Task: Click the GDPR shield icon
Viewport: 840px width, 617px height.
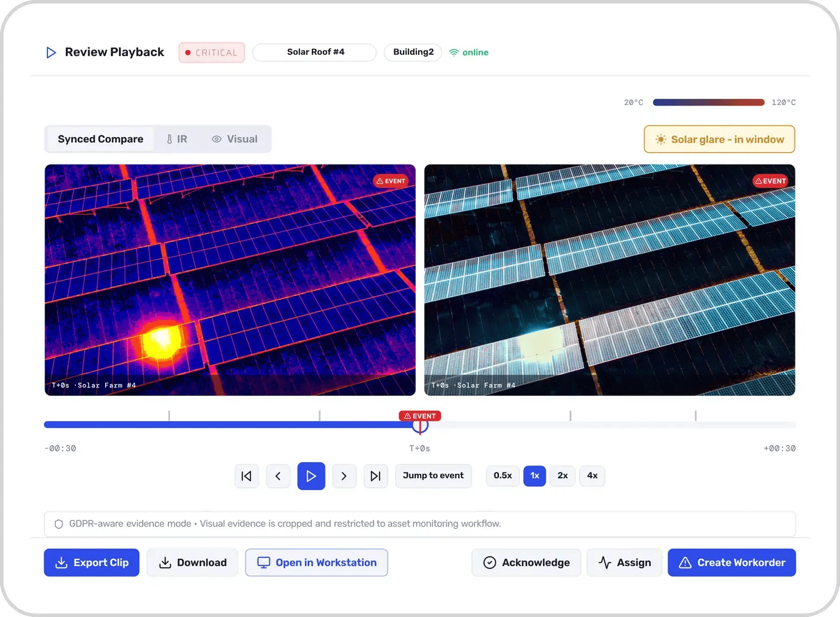Action: [x=59, y=524]
